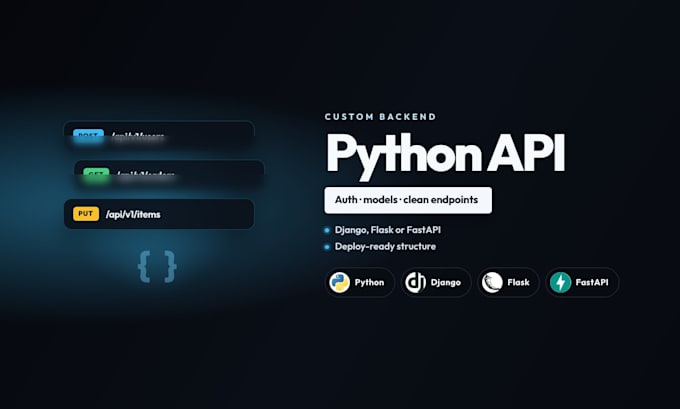
Task: Click the Python API headline
Action: click(445, 156)
